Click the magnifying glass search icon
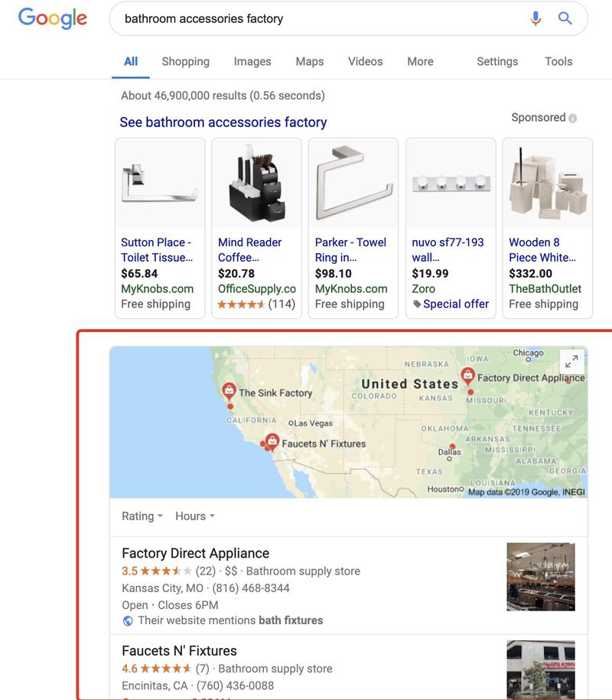Screen dimensions: 612x700 click(565, 18)
